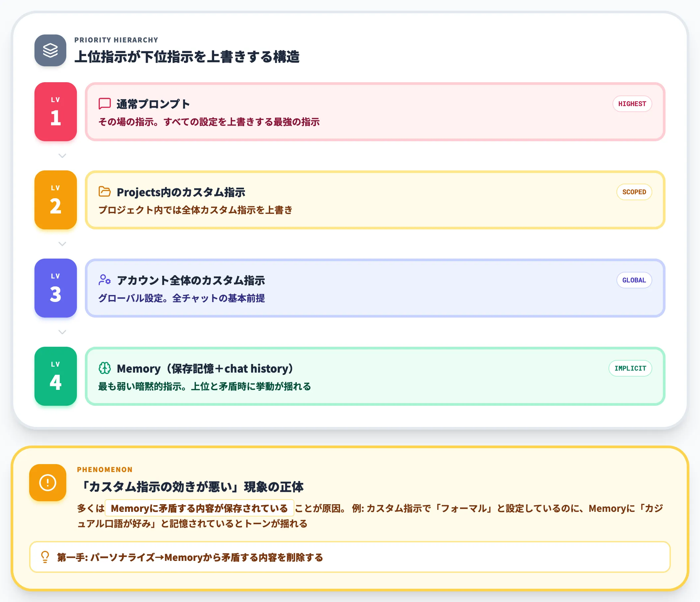700x602 pixels.
Task: Click the heading 「カスタム指示の効きが悪い」現象の正体
Action: coord(191,487)
